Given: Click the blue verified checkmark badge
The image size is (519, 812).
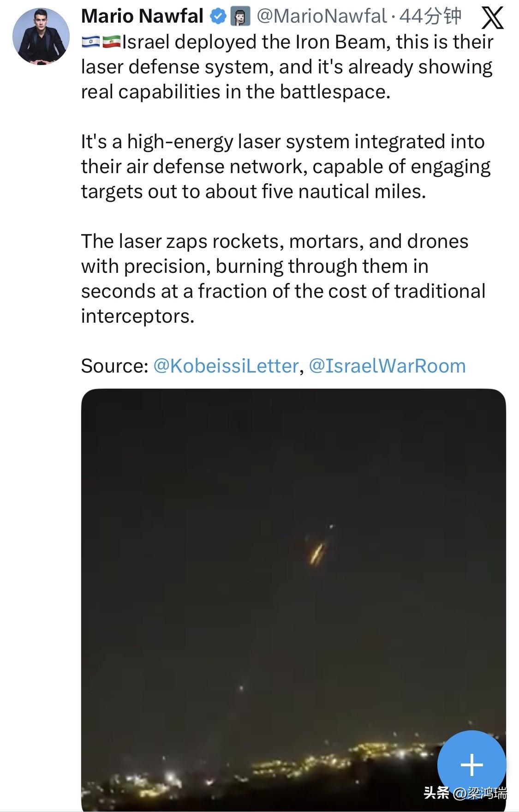Looking at the screenshot, I should click(x=218, y=17).
